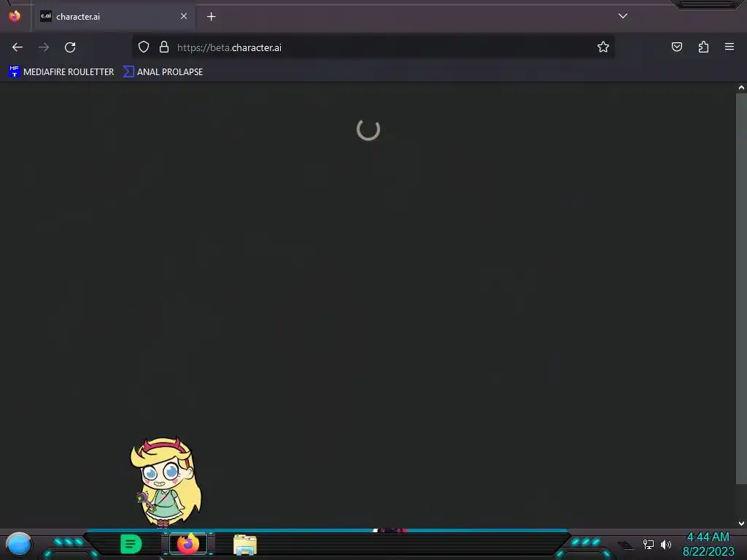This screenshot has height=560, width=747.
Task: Click the Firefox View icon in the tab strip
Action: pyautogui.click(x=15, y=16)
